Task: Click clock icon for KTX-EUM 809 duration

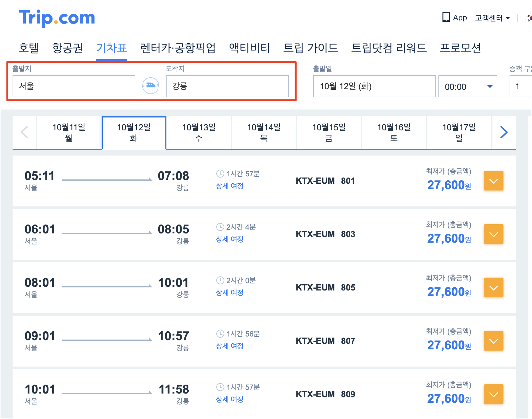Action: [x=220, y=387]
